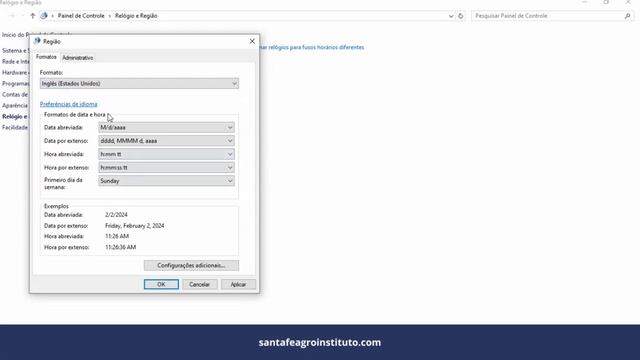Open the Data por extenso dropdown

[166, 141]
